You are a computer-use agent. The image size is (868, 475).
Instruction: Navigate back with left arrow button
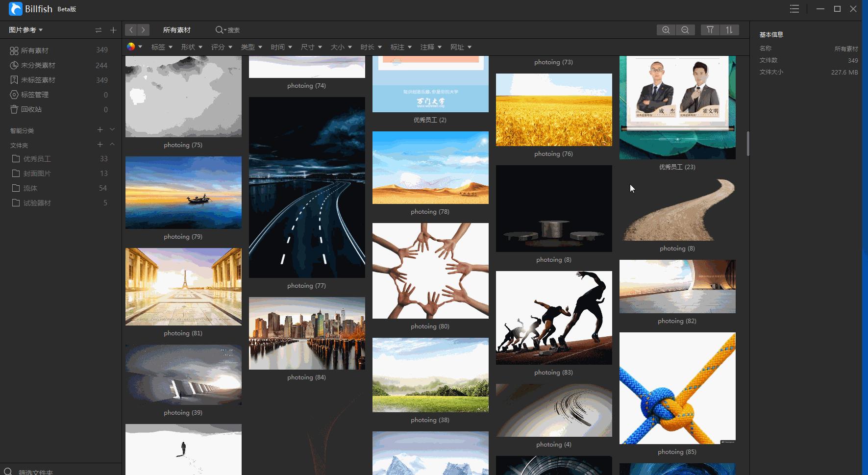click(x=131, y=30)
